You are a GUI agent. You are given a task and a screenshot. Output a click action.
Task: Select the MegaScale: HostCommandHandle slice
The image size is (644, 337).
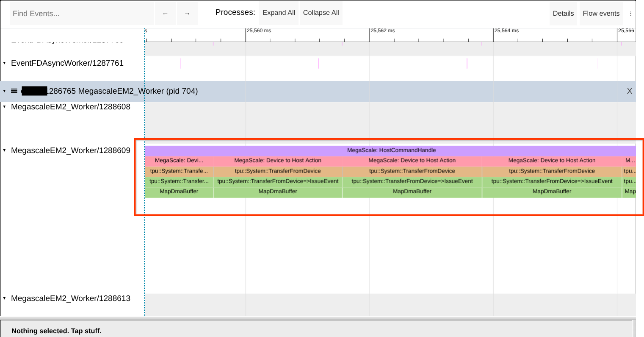(390, 150)
